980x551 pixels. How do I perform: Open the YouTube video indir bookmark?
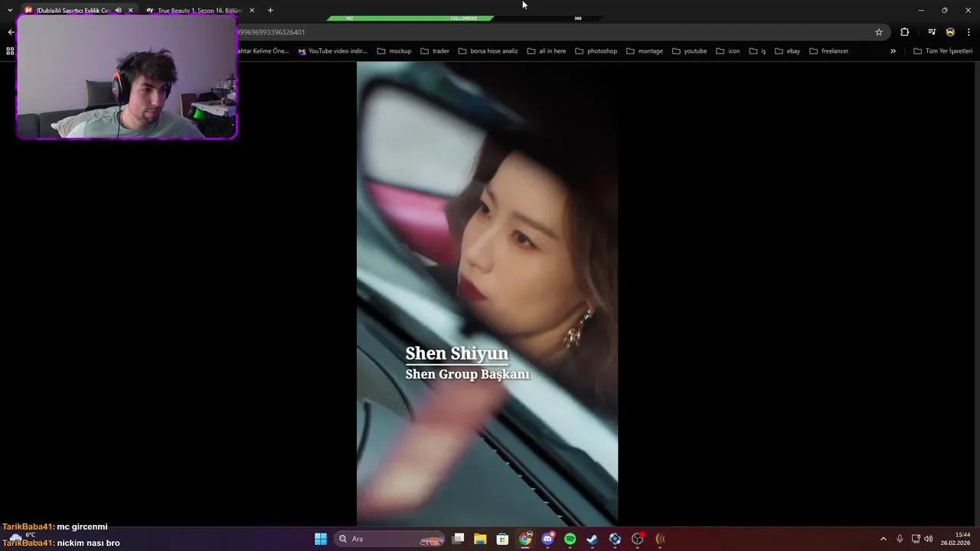[x=333, y=51]
